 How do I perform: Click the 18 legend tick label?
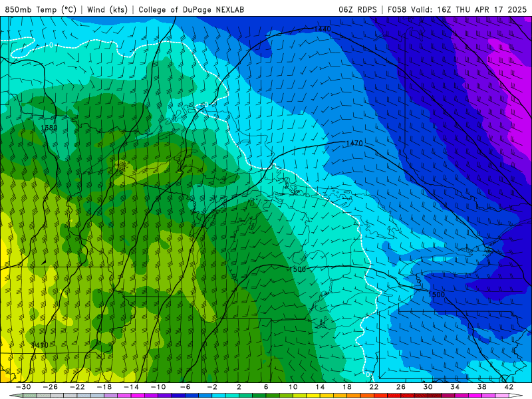pos(347,387)
